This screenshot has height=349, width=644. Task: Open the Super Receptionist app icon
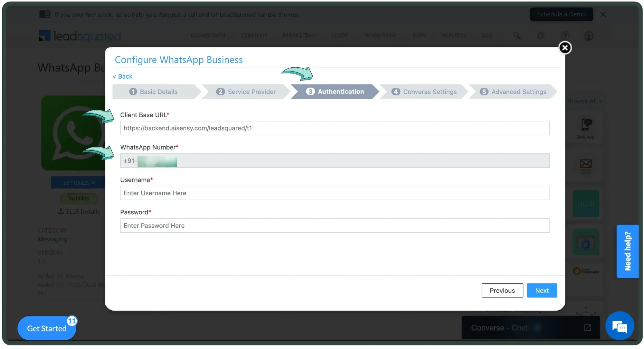click(x=586, y=271)
